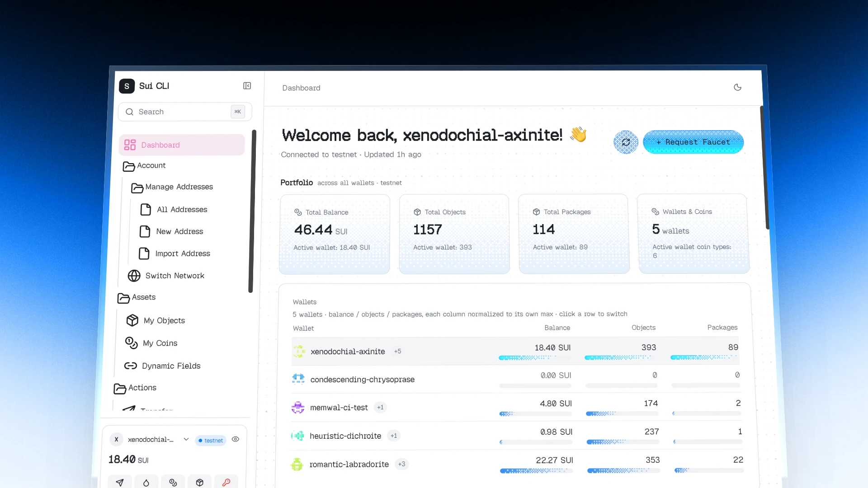Collapse the Manage Addresses folder
Image resolution: width=868 pixels, height=488 pixels.
172,187
